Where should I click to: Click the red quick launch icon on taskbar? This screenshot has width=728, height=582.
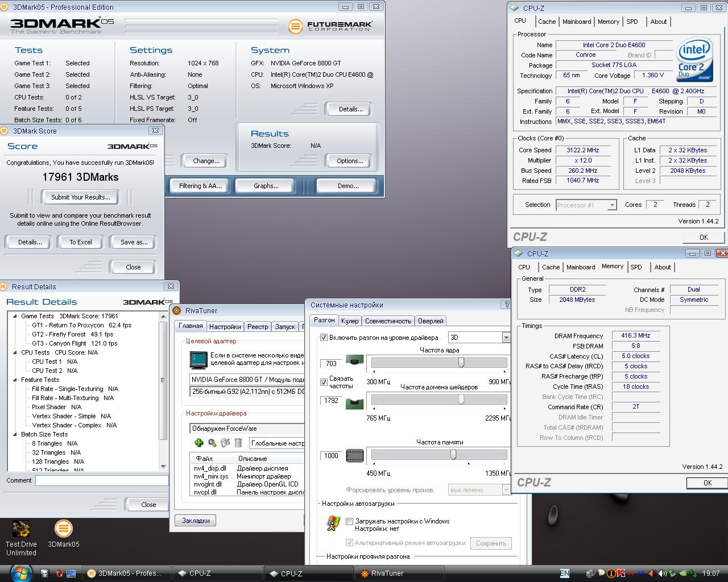click(x=58, y=573)
